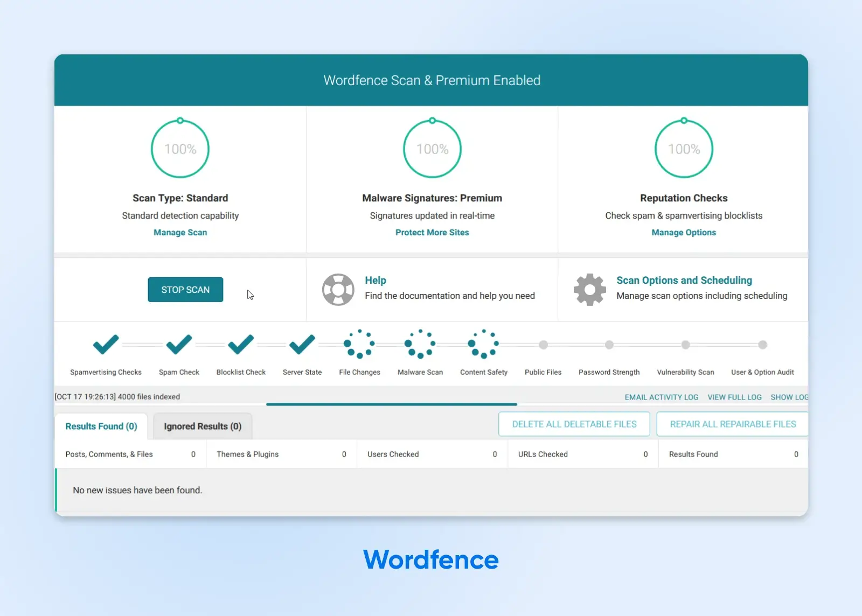Switch to the Results Found tab

pyautogui.click(x=101, y=426)
